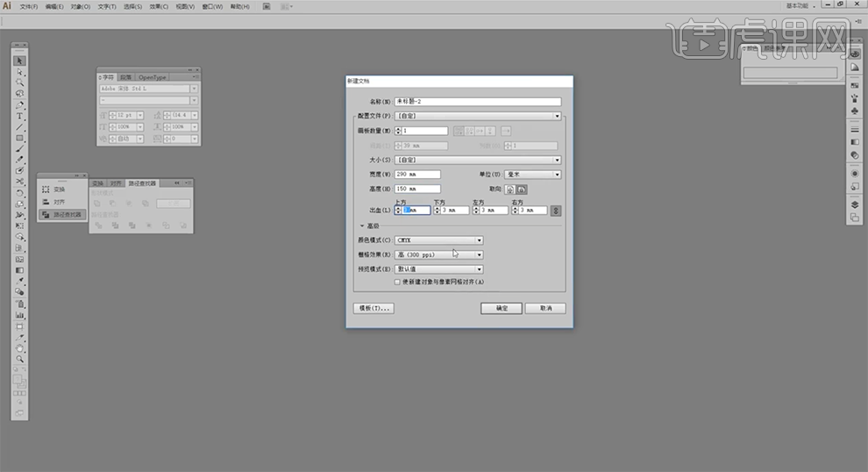
Task: Select the Type tool
Action: point(19,116)
